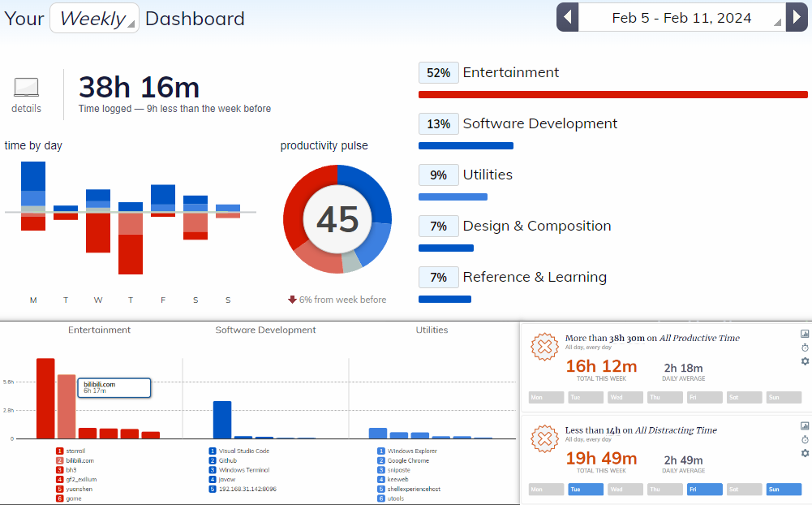Click stopwatch icon on Distracting Time goal
The width and height of the screenshot is (812, 505).
805,439
